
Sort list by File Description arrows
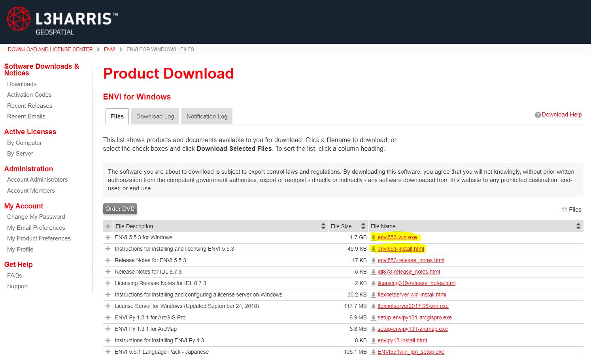pyautogui.click(x=323, y=226)
